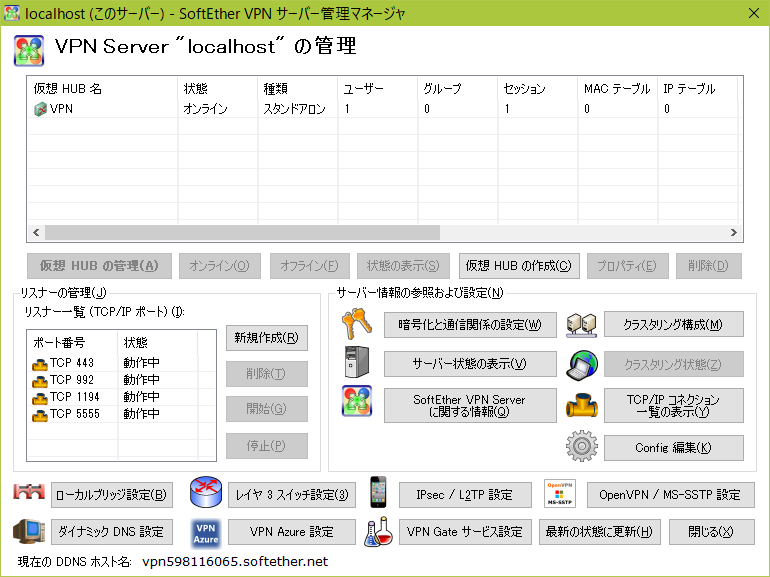Open hub プロパティ(E)
The width and height of the screenshot is (770, 577).
pos(627,266)
